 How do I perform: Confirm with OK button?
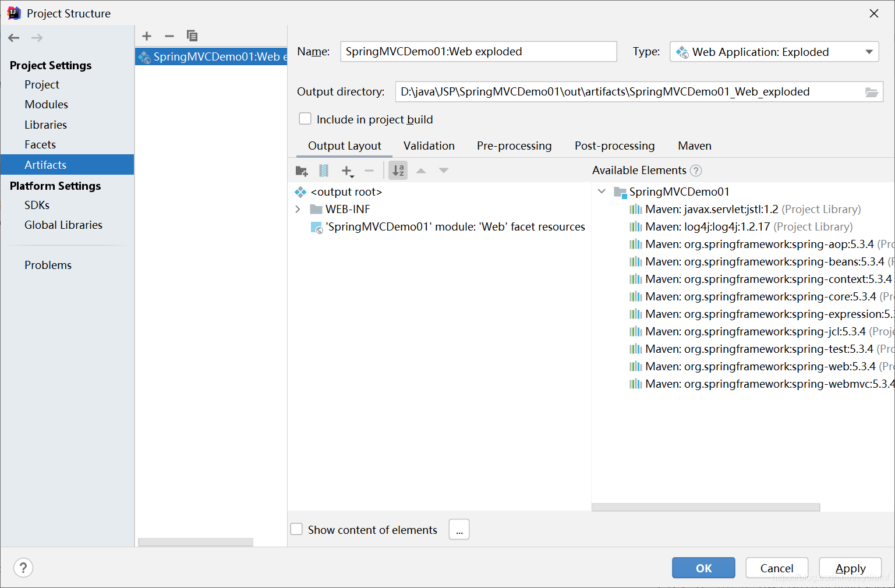pyautogui.click(x=703, y=568)
